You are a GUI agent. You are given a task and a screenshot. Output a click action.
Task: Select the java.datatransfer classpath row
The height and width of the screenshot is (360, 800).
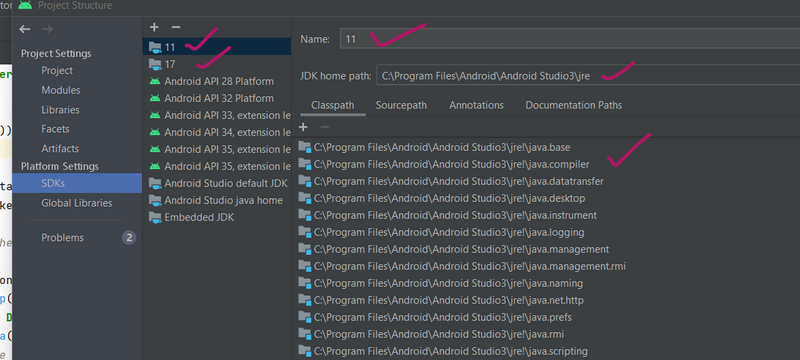547,181
